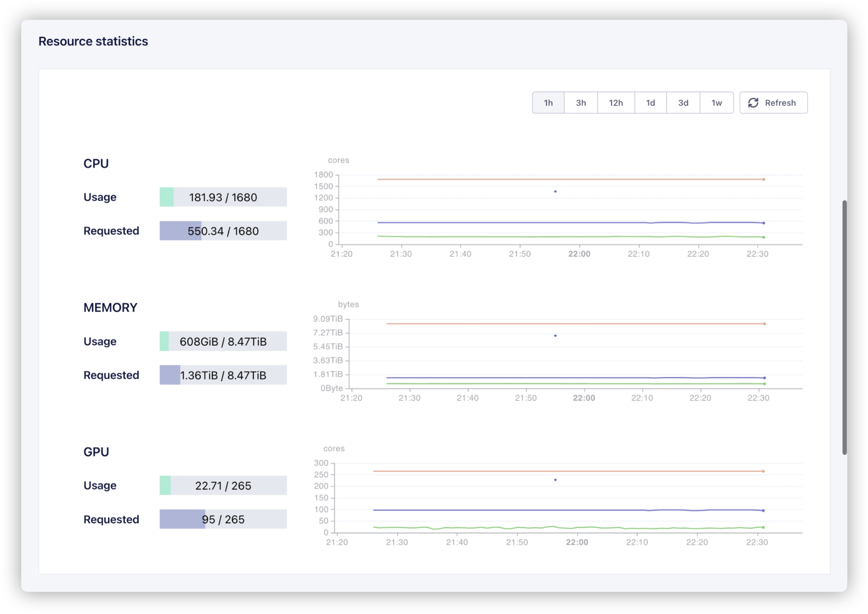
Task: Click the GPU Requested bar 95 / 265
Action: point(223,519)
